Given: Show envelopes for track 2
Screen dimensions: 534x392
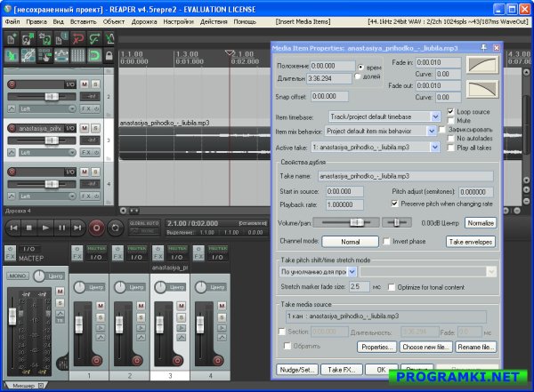Looking at the screenshot, I should click(12, 108).
